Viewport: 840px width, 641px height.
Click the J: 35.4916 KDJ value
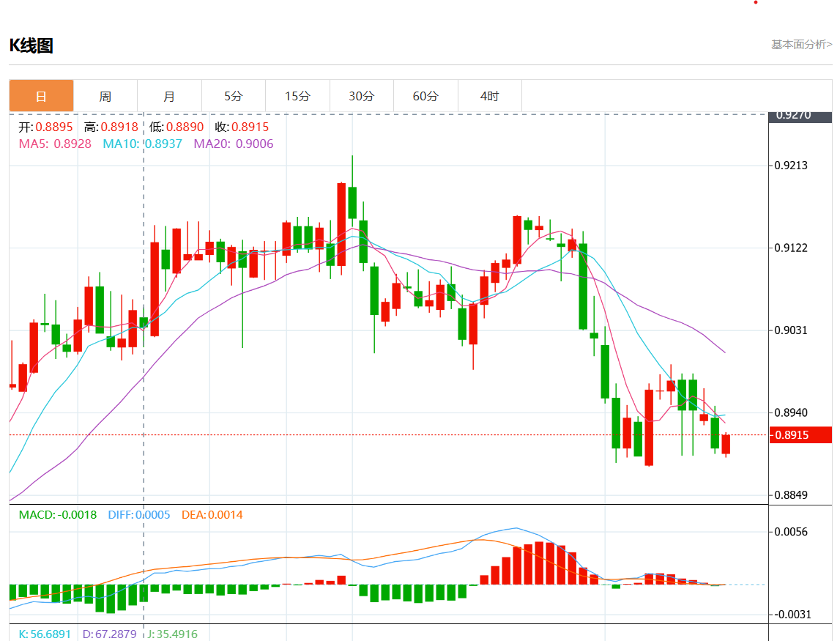coord(173,634)
